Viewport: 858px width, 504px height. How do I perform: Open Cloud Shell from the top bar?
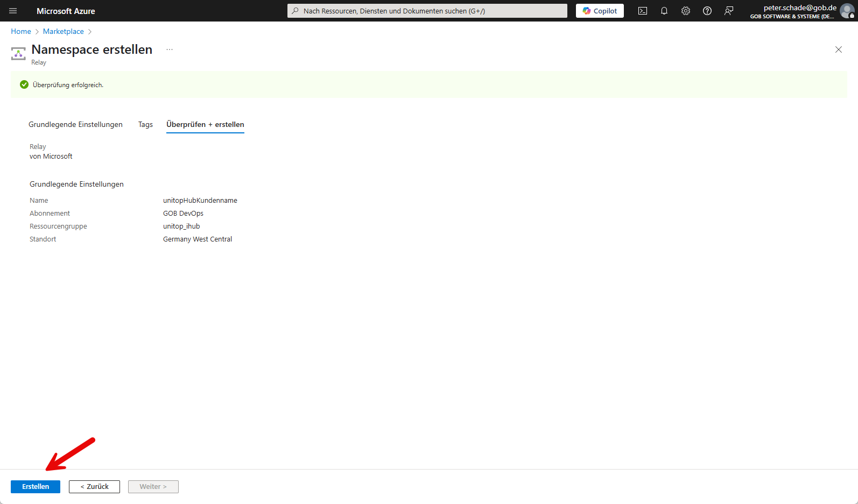pos(642,11)
